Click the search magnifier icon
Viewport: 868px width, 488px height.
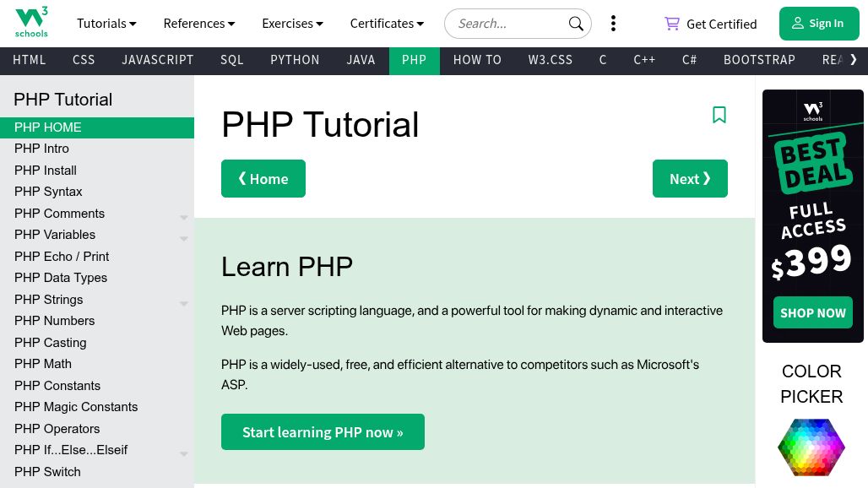(576, 24)
